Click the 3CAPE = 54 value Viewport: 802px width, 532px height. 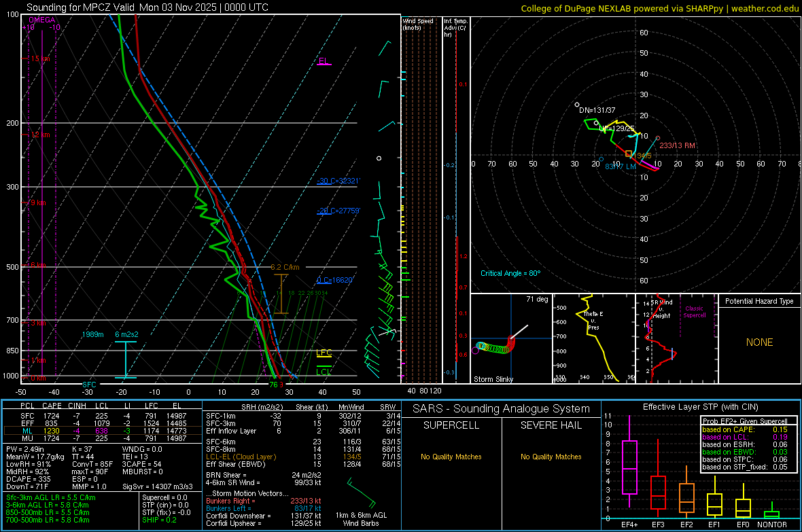tap(141, 465)
